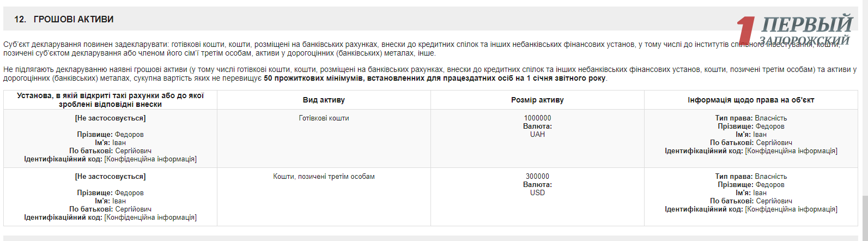Click [Не застосовується] in the second row
The width and height of the screenshot is (868, 241).
pos(110,176)
